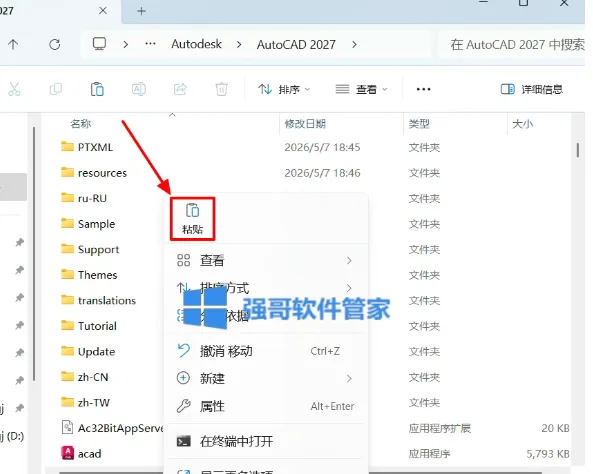Click the Rename icon in toolbar
The width and height of the screenshot is (593, 474).
[x=139, y=90]
